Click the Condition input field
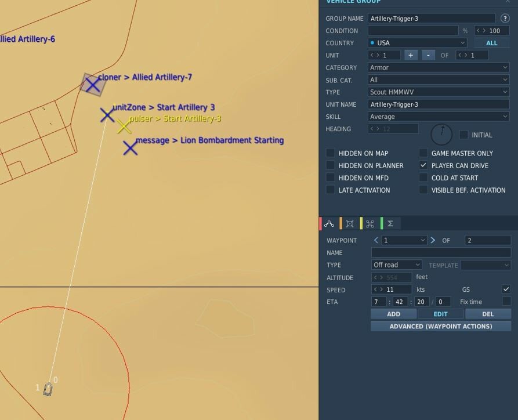Image resolution: width=518 pixels, height=420 pixels. pos(413,31)
